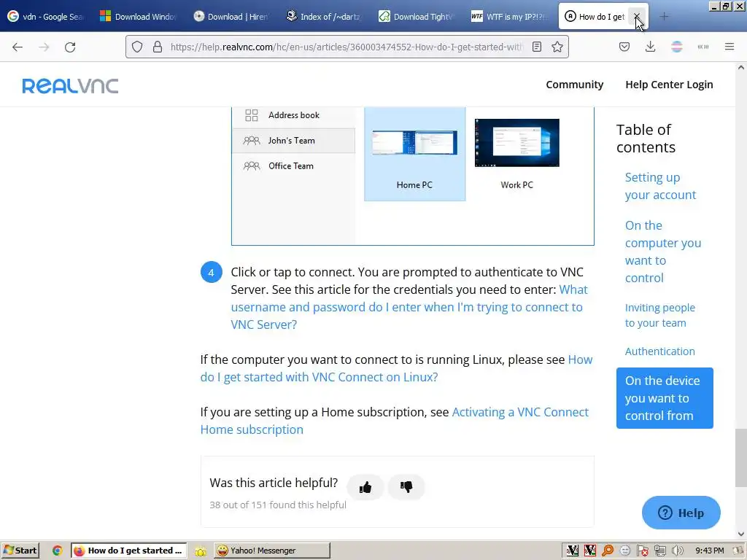Jump to Setting up your account section
The image size is (747, 560).
tap(660, 186)
